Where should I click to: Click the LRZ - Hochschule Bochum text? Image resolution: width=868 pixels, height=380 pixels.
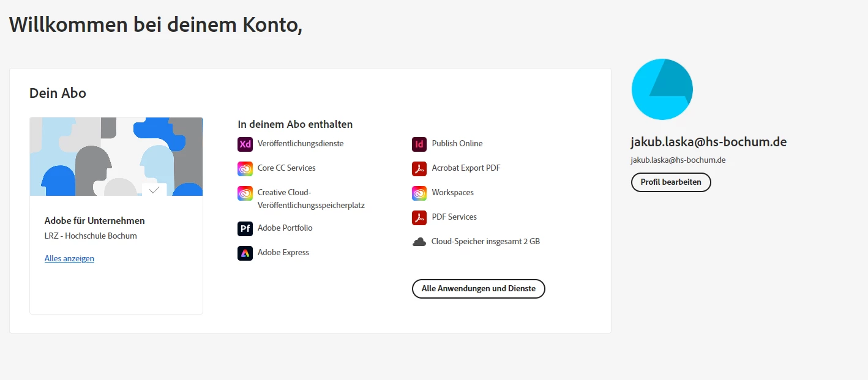coord(91,236)
